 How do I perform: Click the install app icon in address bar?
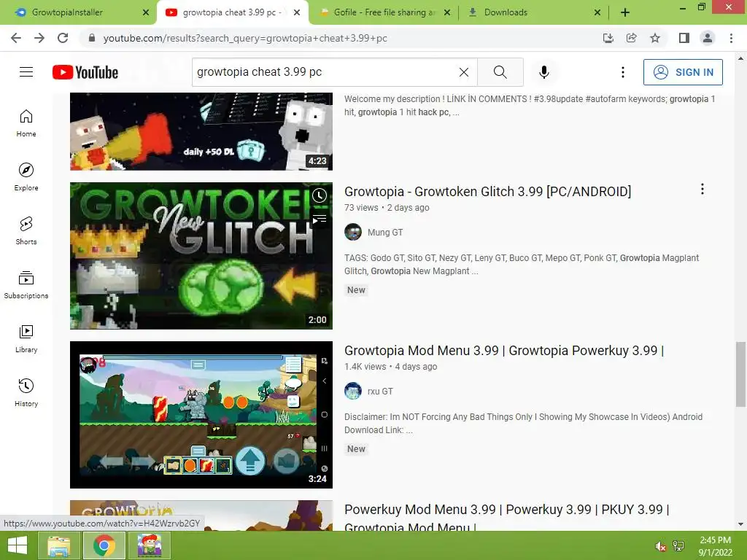click(x=608, y=38)
